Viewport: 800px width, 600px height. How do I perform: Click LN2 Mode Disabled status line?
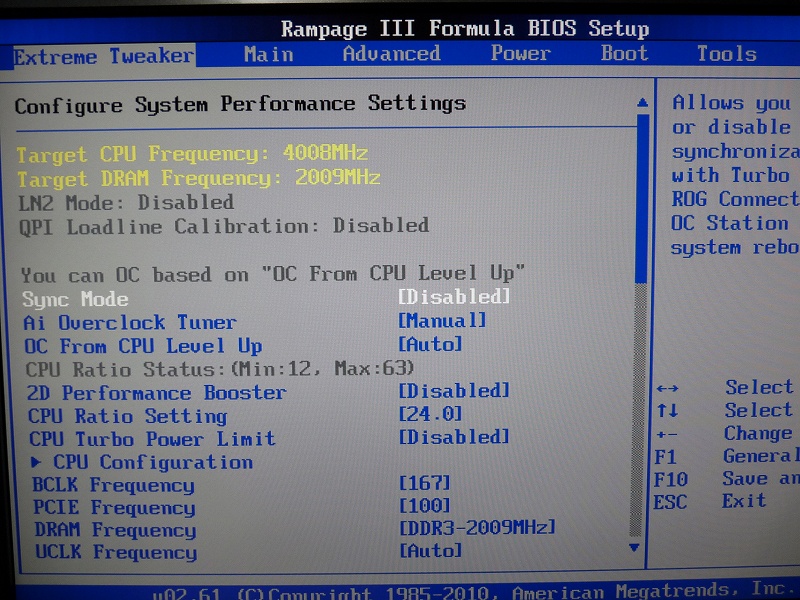[x=126, y=203]
